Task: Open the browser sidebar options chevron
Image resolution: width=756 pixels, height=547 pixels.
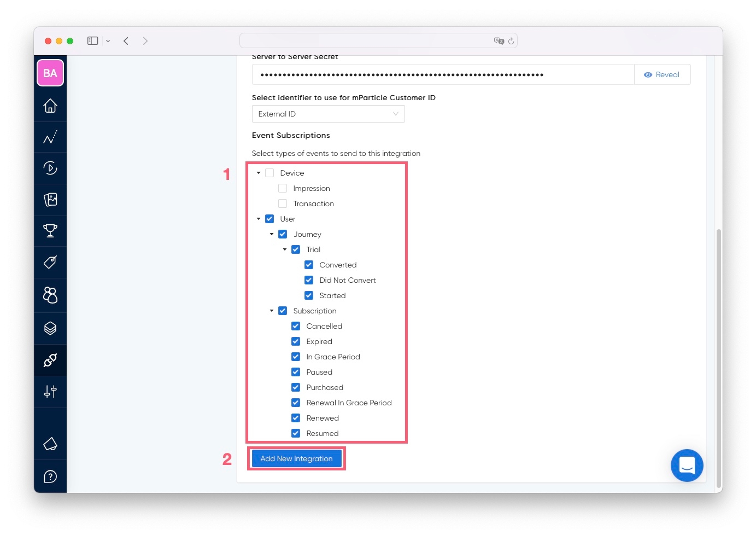Action: [108, 41]
